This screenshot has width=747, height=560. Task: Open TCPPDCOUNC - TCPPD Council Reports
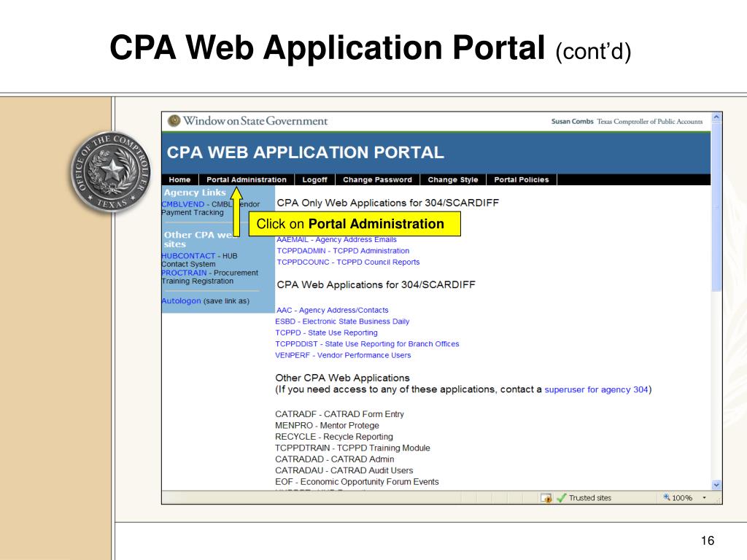coord(348,262)
